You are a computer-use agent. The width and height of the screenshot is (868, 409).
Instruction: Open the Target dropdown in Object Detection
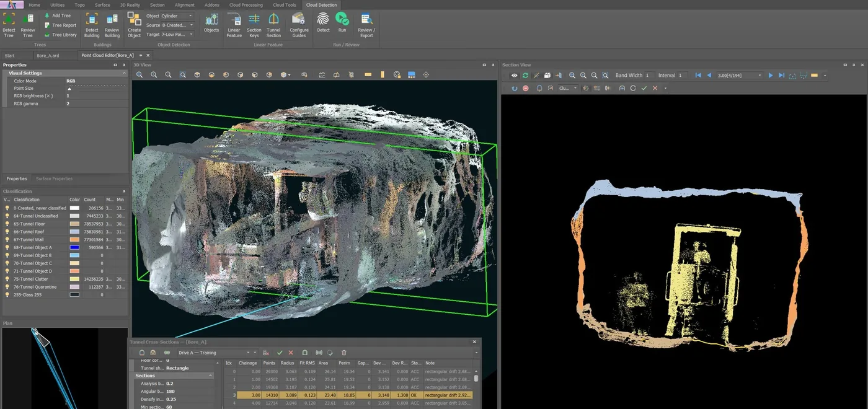(x=177, y=35)
